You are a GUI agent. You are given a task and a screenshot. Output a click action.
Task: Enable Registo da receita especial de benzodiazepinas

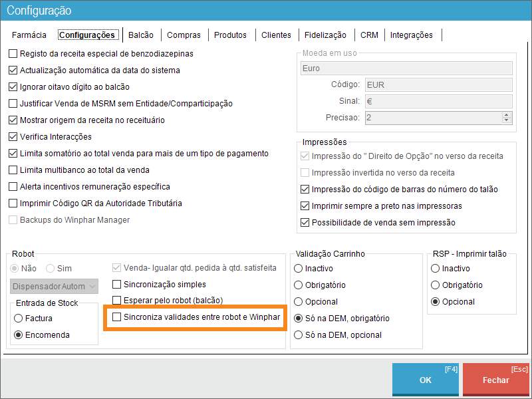(x=13, y=53)
